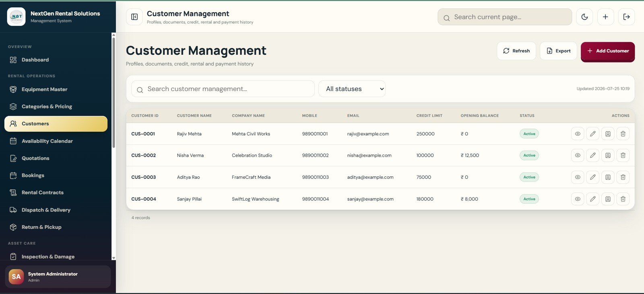Edit Nisha Verma with the pencil icon

pyautogui.click(x=593, y=155)
